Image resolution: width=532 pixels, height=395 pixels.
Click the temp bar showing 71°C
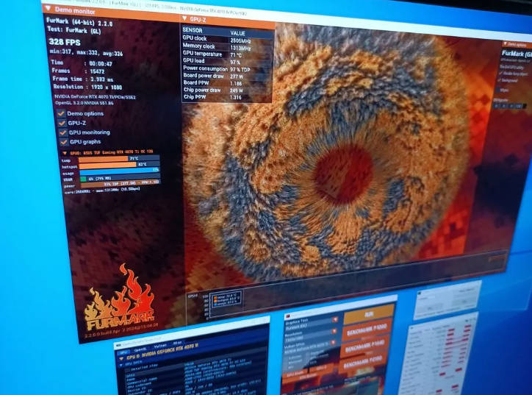(119, 158)
